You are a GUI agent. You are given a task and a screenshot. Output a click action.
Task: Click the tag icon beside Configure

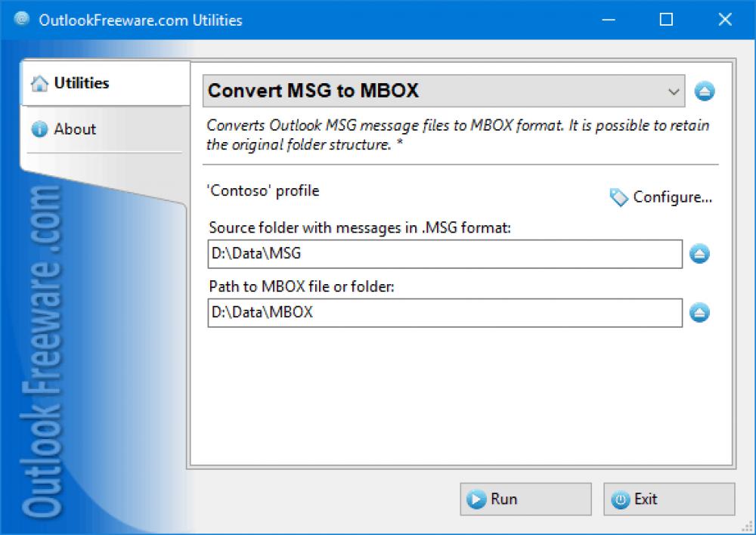(618, 196)
